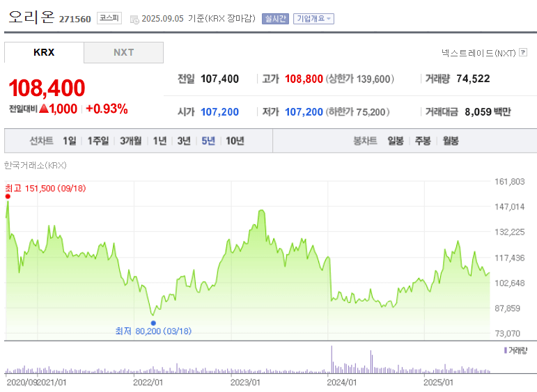Click the high price value 108,800
Viewport: 537px width, 392px height.
304,79
